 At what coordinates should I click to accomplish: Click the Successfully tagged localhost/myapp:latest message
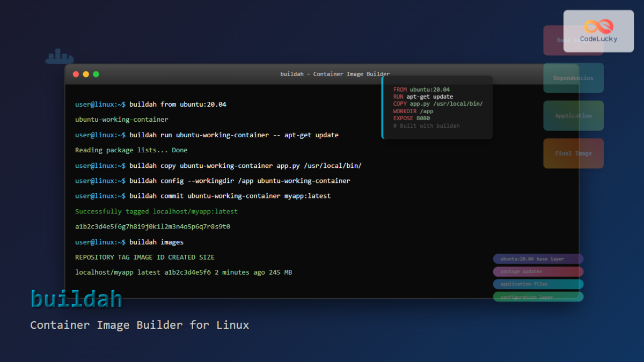[x=156, y=211]
